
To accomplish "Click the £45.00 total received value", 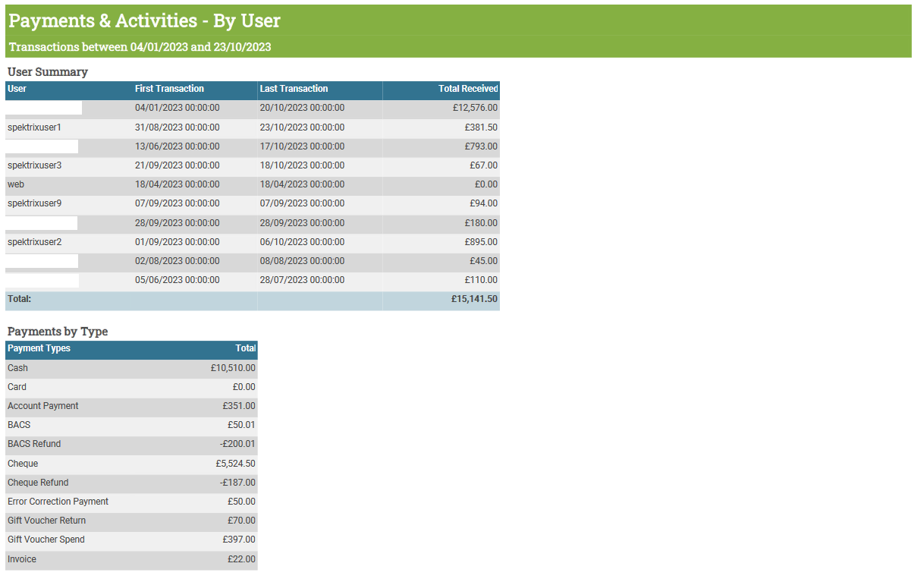I will [483, 261].
